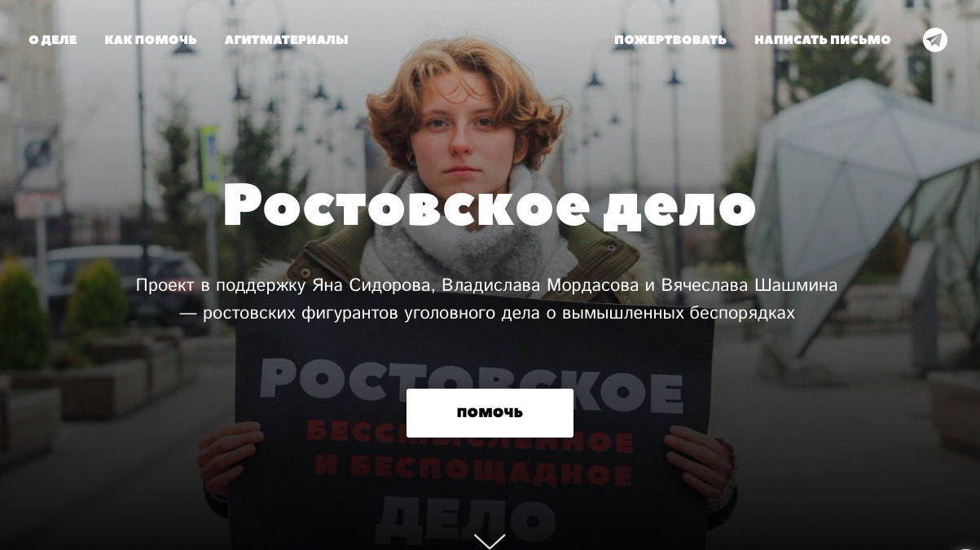
Task: Open the О ДЕЛЕ menu item
Action: tap(53, 40)
